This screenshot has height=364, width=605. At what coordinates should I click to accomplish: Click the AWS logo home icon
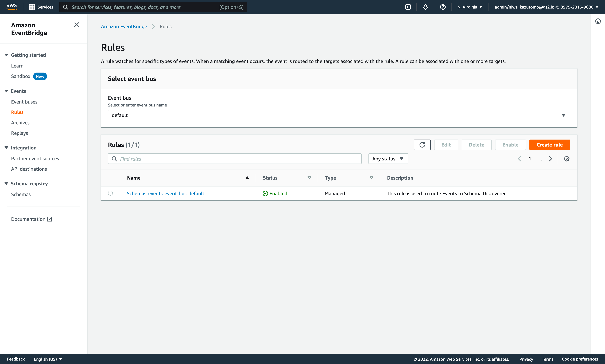pos(11,7)
